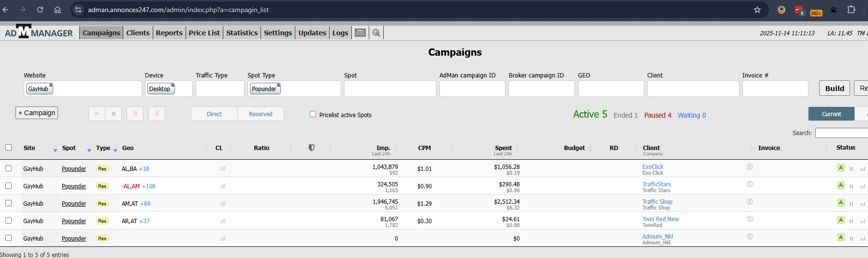This screenshot has height=258, width=868.
Task: Tick the select-all checkbox in the table header
Action: (x=8, y=147)
